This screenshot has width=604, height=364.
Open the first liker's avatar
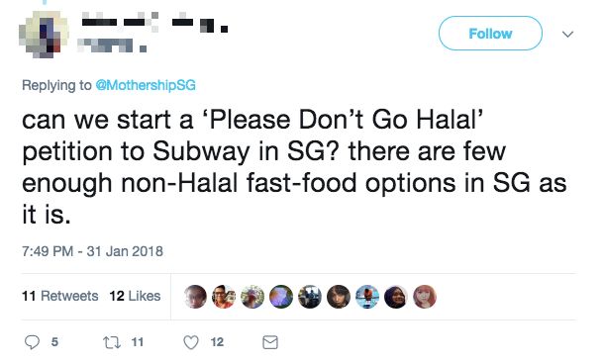(x=195, y=297)
